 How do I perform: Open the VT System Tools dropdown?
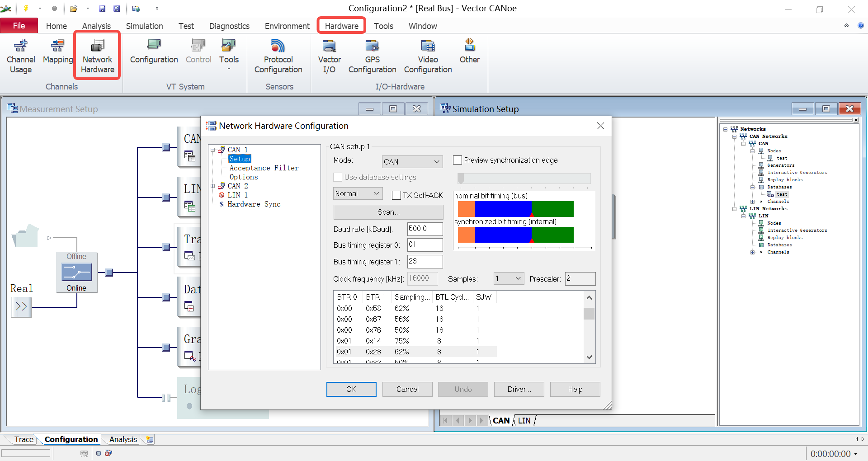(229, 54)
